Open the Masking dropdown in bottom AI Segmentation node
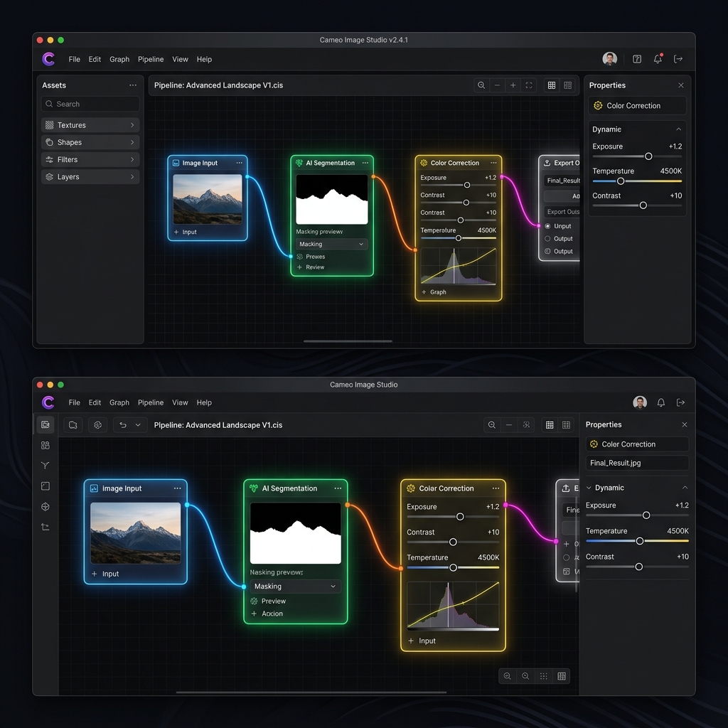The image size is (728, 728). pos(295,587)
